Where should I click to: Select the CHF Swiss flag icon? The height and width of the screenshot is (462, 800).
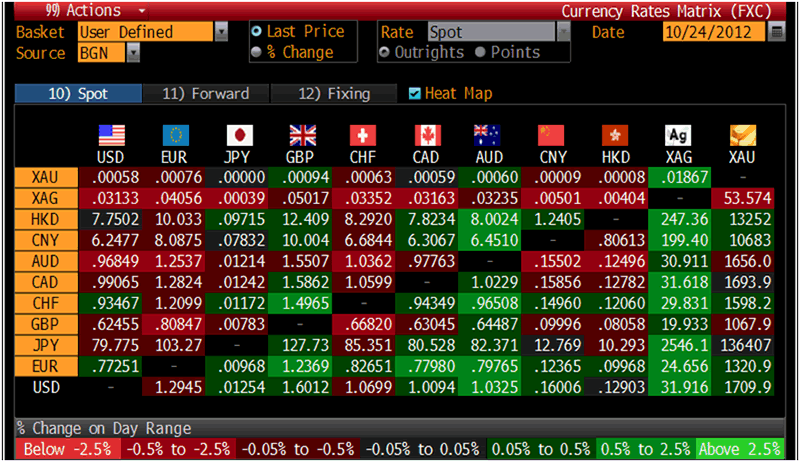(x=364, y=136)
